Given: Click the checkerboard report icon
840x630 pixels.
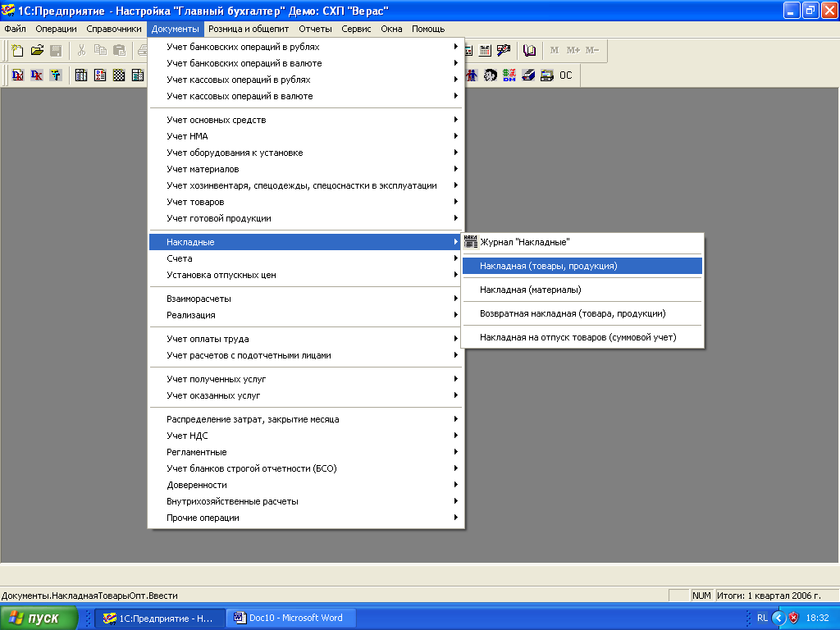Looking at the screenshot, I should [x=119, y=75].
